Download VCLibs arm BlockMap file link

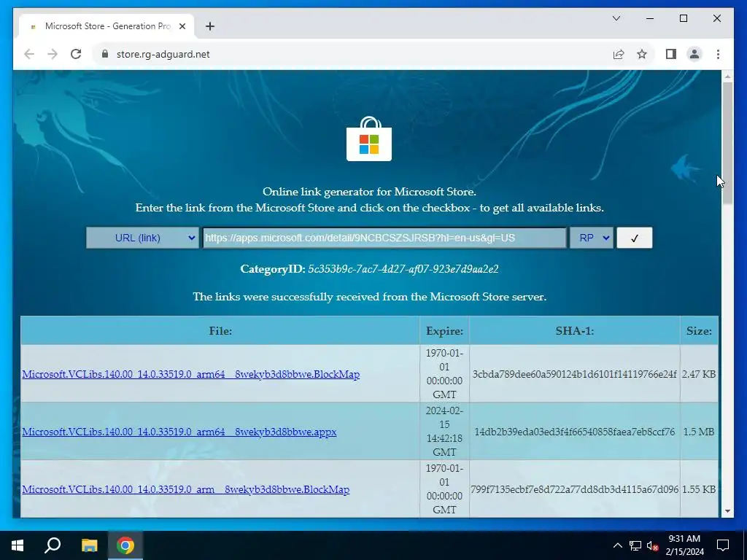pyautogui.click(x=186, y=489)
